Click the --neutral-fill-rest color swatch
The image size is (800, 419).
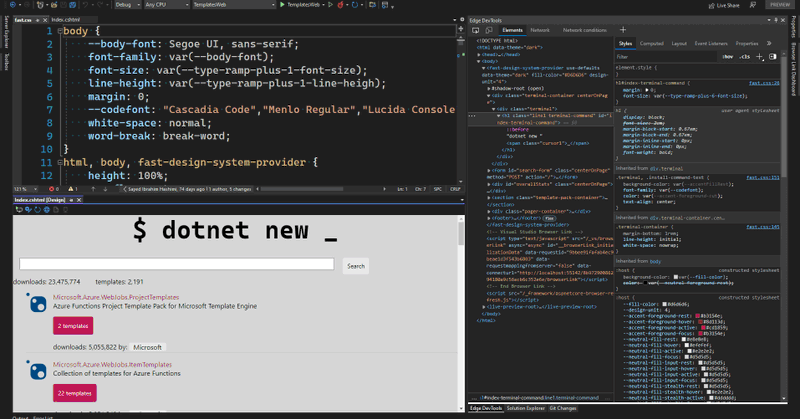[684, 339]
